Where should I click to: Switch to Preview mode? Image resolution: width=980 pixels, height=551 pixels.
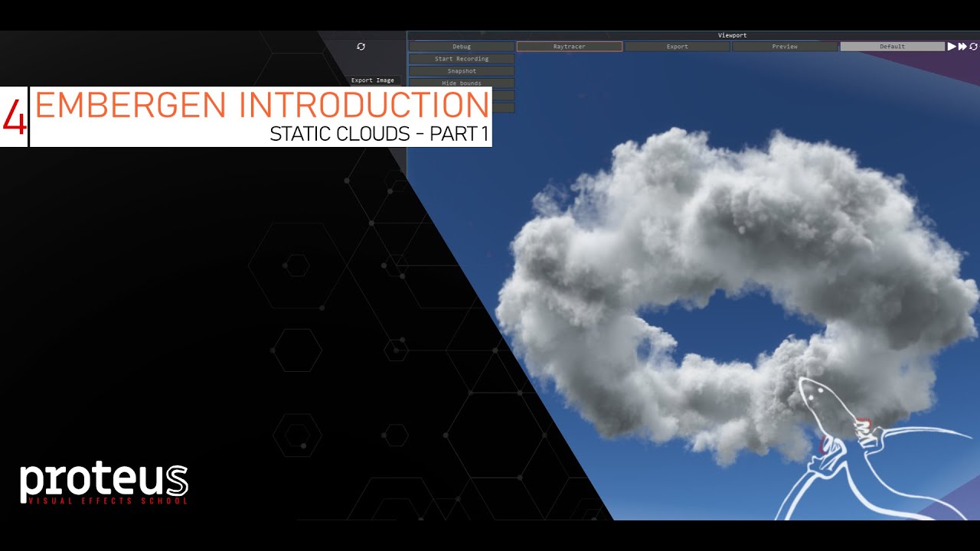pos(785,47)
